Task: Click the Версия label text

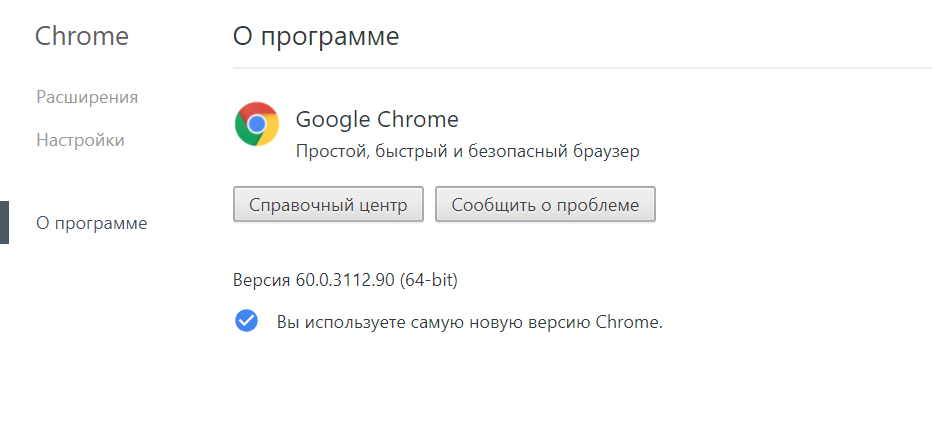Action: click(x=262, y=280)
